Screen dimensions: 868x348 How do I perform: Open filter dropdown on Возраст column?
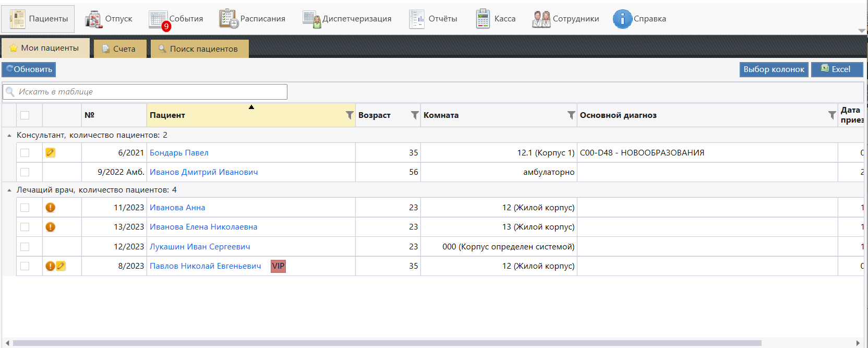[415, 115]
